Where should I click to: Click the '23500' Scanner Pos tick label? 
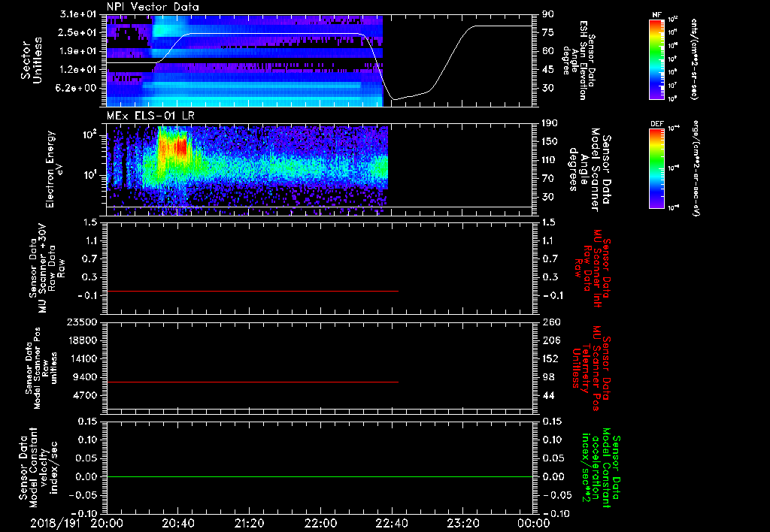[81, 322]
